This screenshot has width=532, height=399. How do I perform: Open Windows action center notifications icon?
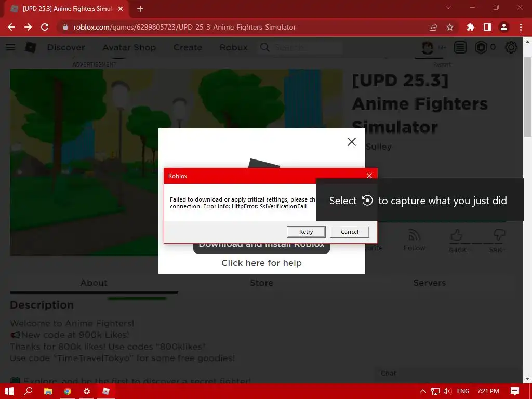point(515,391)
